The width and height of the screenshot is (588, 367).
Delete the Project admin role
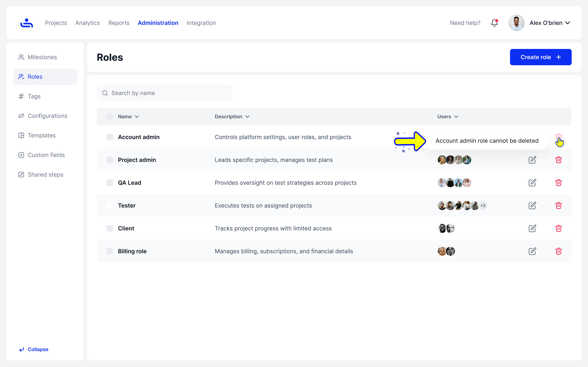pos(558,160)
